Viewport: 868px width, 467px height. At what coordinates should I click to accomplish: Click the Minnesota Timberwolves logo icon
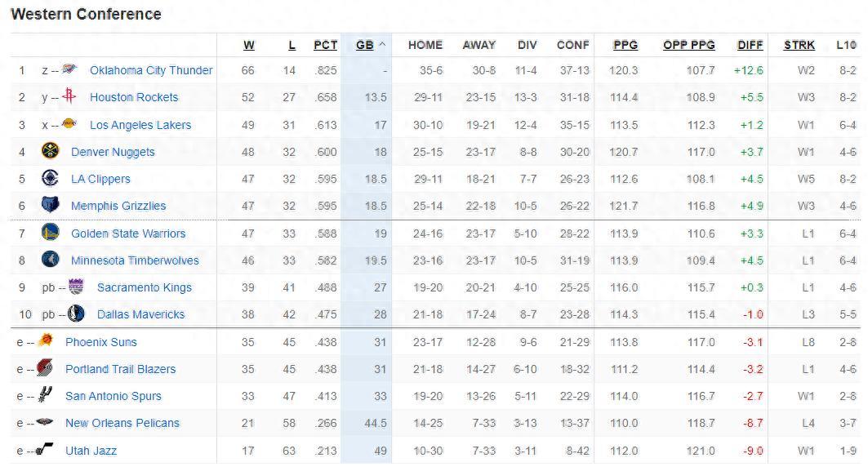tap(51, 260)
